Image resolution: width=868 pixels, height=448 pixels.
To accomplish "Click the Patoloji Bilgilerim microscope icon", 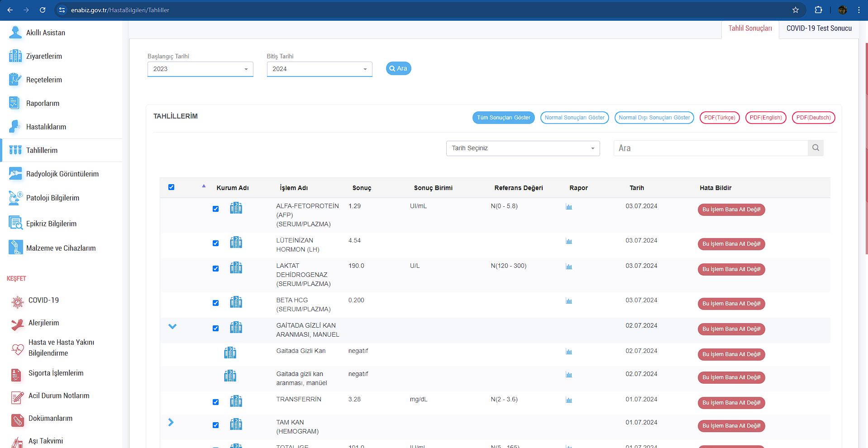I will (x=15, y=198).
